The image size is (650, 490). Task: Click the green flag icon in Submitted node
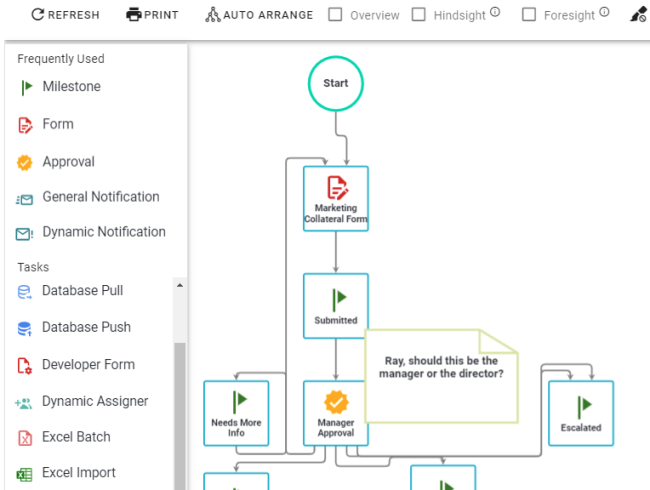pos(339,300)
